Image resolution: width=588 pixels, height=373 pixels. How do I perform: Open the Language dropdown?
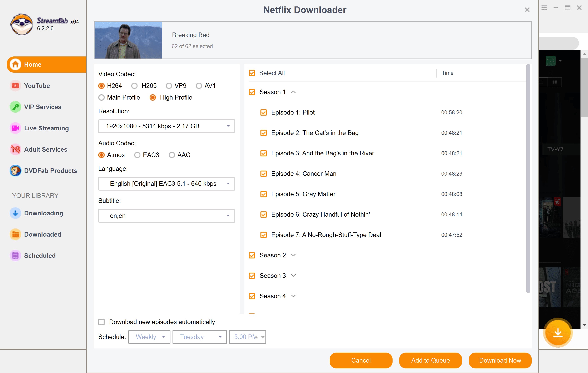tap(166, 183)
